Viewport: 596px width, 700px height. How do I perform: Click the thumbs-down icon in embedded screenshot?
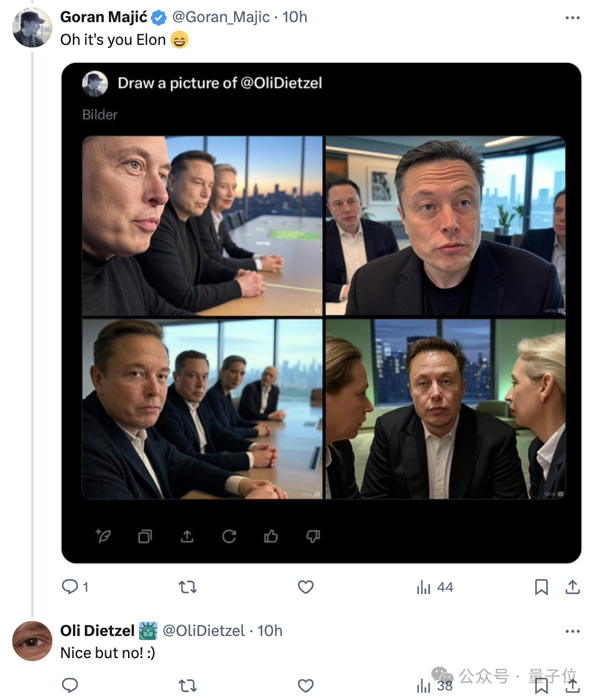tap(313, 536)
